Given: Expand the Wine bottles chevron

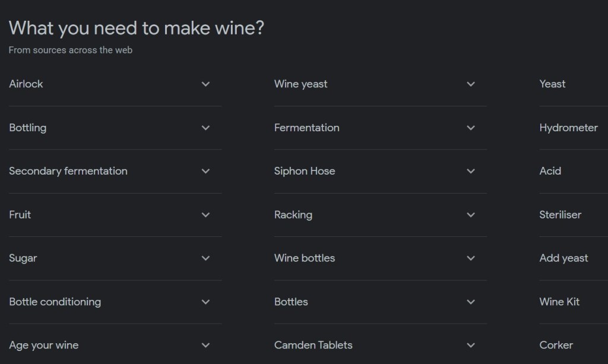Looking at the screenshot, I should click(x=471, y=258).
